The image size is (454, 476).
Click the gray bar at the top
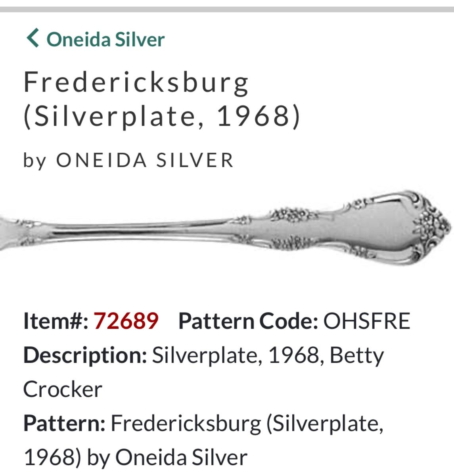pyautogui.click(x=227, y=9)
